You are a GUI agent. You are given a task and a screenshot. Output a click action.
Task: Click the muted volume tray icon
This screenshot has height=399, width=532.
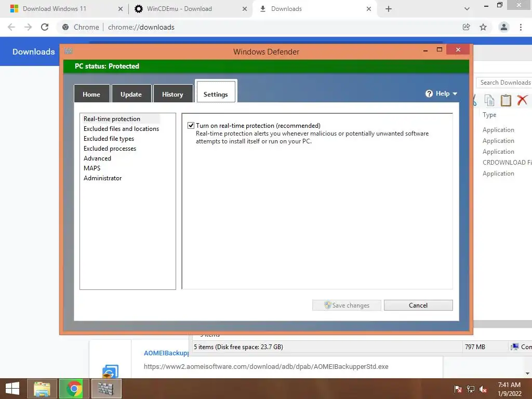(483, 389)
